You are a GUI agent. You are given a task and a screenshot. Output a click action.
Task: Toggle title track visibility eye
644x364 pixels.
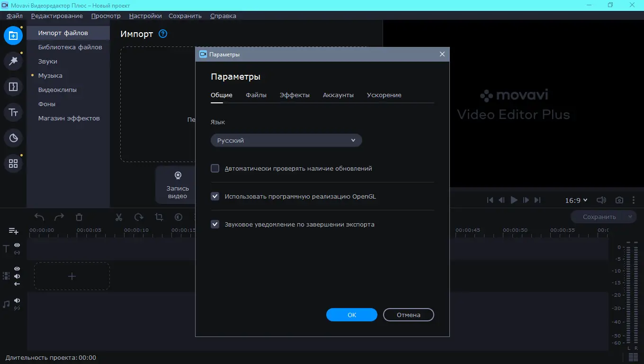17,245
